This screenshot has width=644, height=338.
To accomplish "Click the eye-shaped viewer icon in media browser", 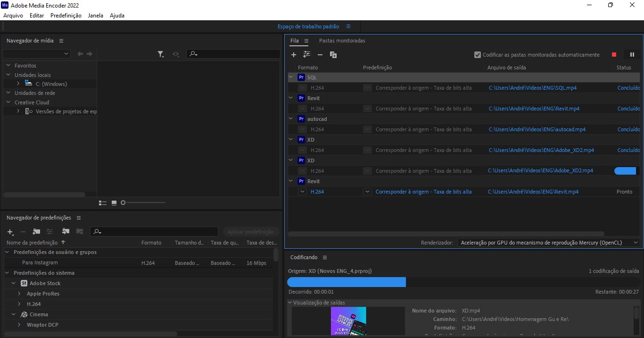I will click(176, 54).
